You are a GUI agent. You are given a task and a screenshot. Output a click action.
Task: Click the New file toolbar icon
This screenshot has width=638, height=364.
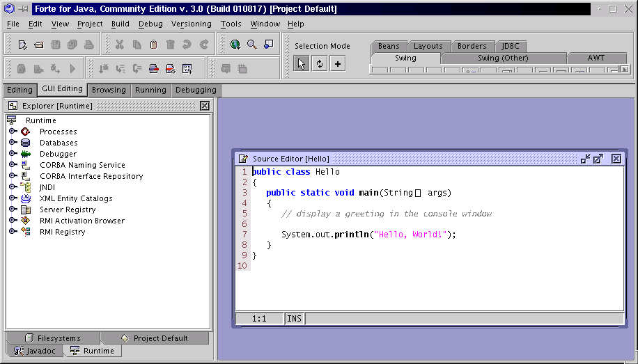click(22, 45)
